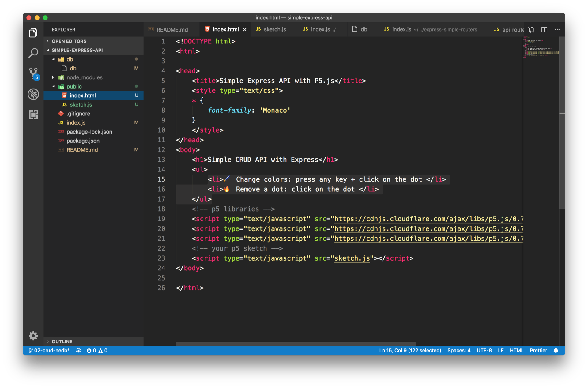Screen dimensions: 588x388
Task: Click the Open Changes compare icon
Action: [531, 29]
